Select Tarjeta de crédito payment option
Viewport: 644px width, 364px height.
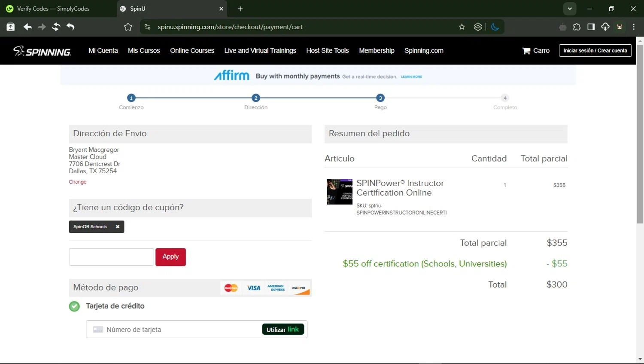[x=74, y=306]
